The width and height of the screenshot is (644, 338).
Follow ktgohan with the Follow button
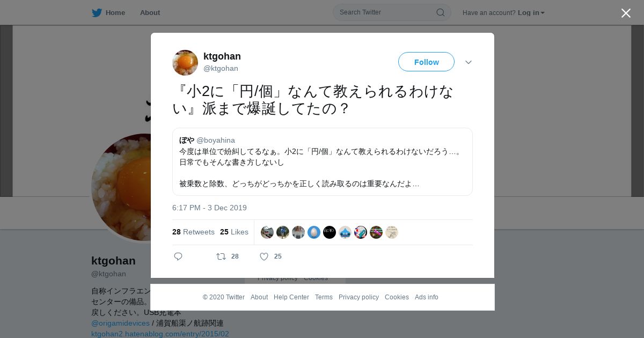click(426, 62)
